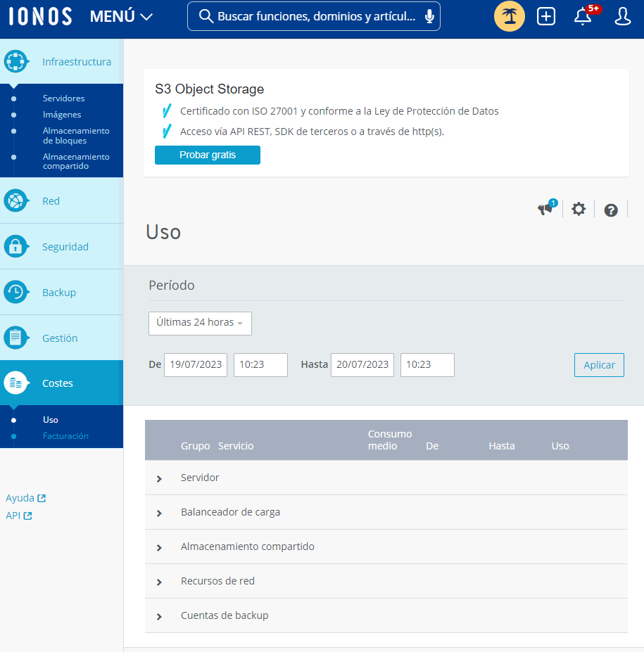Open Facturación under Costes

(65, 436)
